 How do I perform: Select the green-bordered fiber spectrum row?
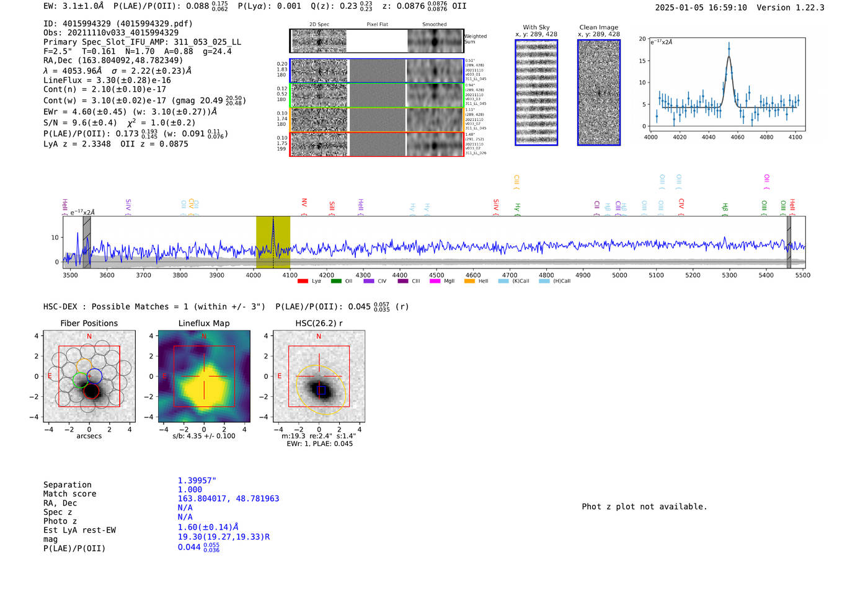click(376, 96)
